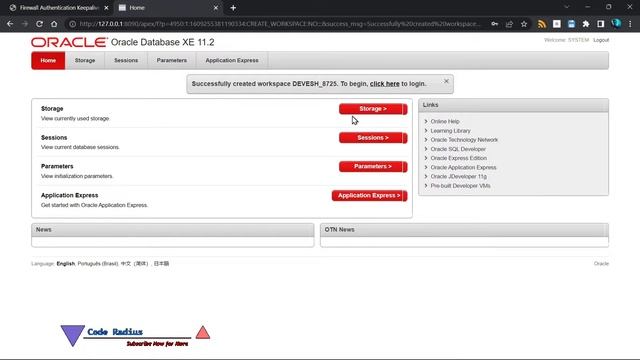Go back using browser back arrow
The height and width of the screenshot is (360, 640).
10,24
